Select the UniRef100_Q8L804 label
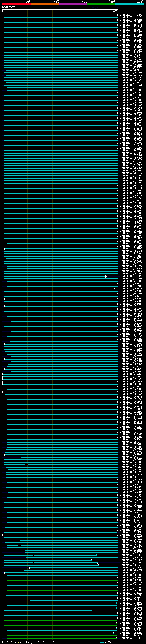Viewport: 146px width, 644px height. 131,72
